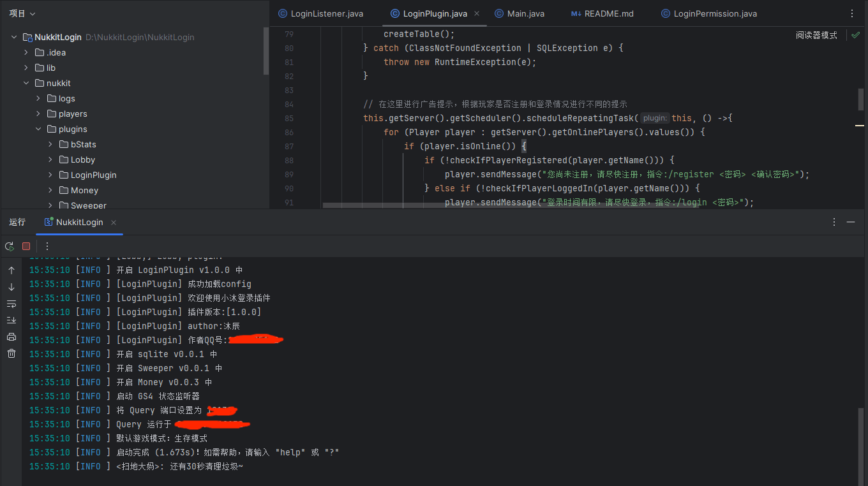Viewport: 868px width, 486px height.
Task: Collapse the nukkit folder
Action: pos(26,83)
